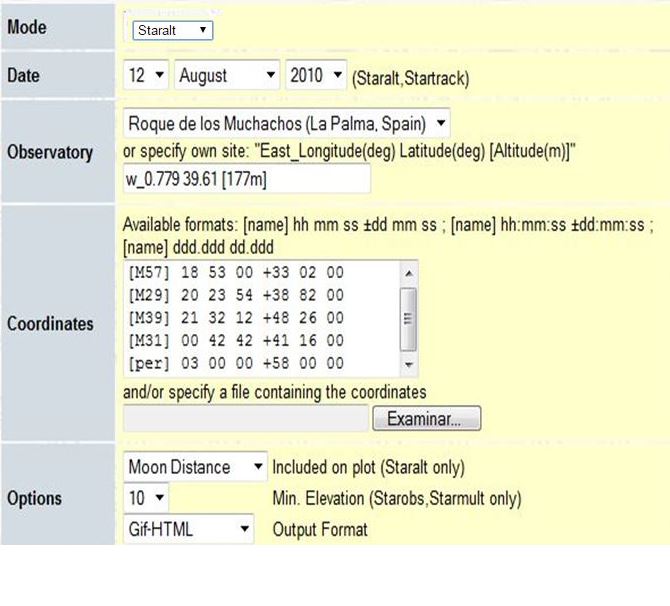The image size is (670, 606).
Task: Click the [per] coordinate entry line
Action: tap(236, 364)
